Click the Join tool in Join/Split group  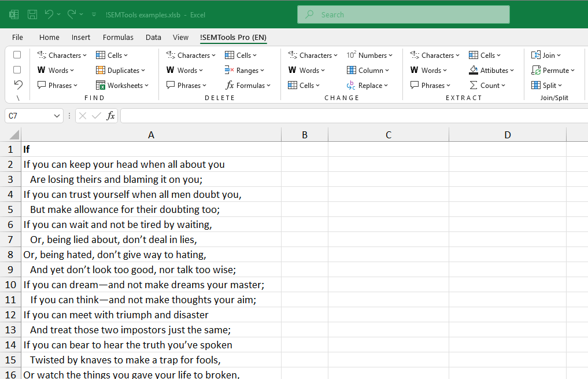(x=547, y=55)
